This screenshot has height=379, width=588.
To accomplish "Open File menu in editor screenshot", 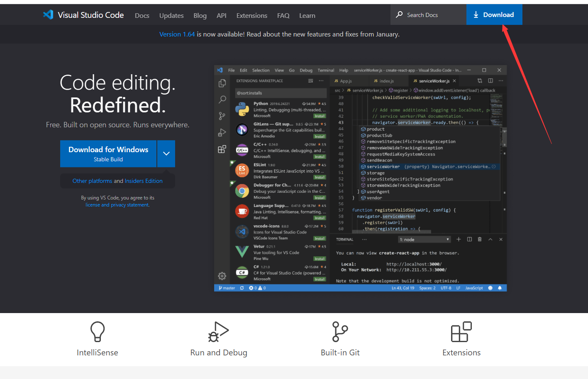I will (x=232, y=70).
